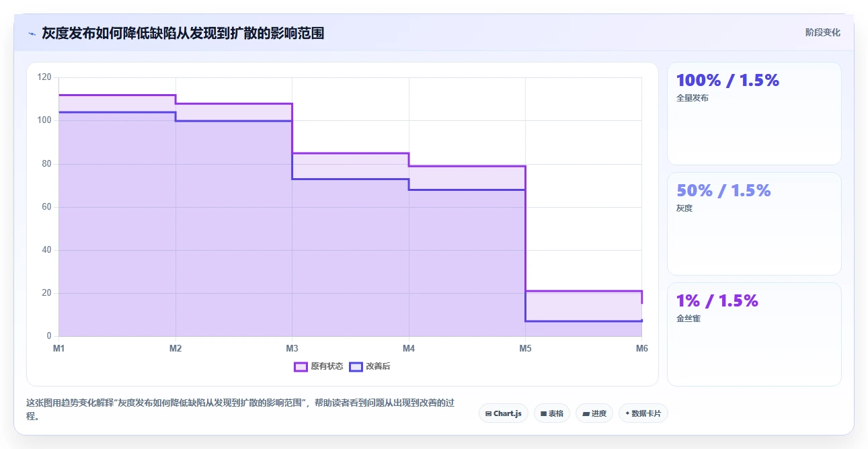Click the description paragraph below the chart
The height and width of the screenshot is (449, 868).
[240, 409]
